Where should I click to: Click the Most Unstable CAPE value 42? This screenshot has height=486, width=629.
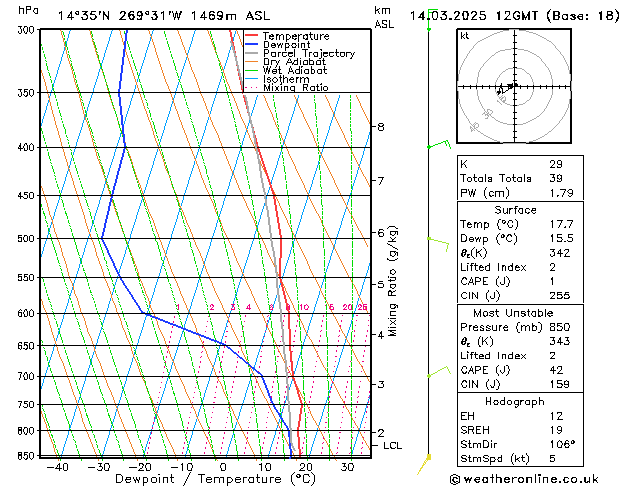click(x=556, y=370)
